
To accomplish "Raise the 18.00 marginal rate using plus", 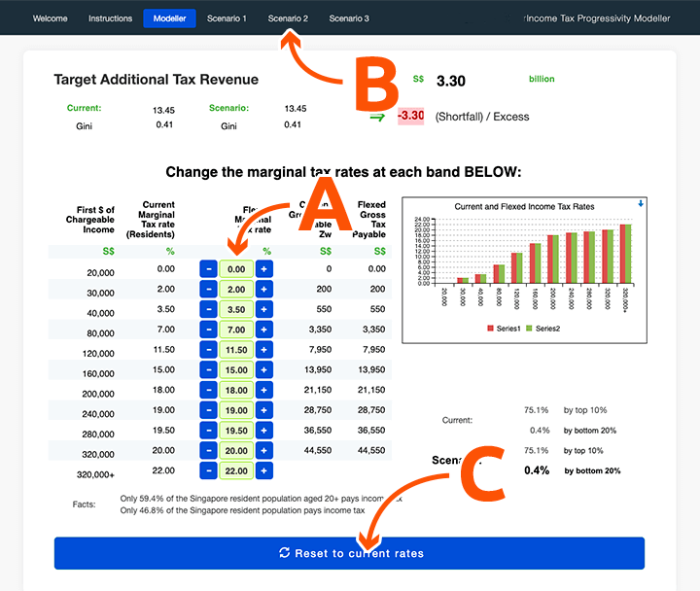I will pyautogui.click(x=263, y=391).
